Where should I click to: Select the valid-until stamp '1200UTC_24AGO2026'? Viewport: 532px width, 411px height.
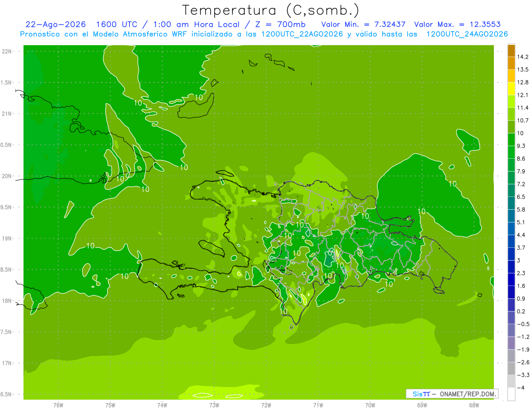pos(467,34)
